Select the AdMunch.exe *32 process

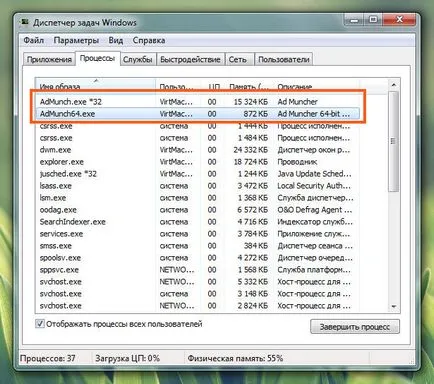tap(197, 102)
